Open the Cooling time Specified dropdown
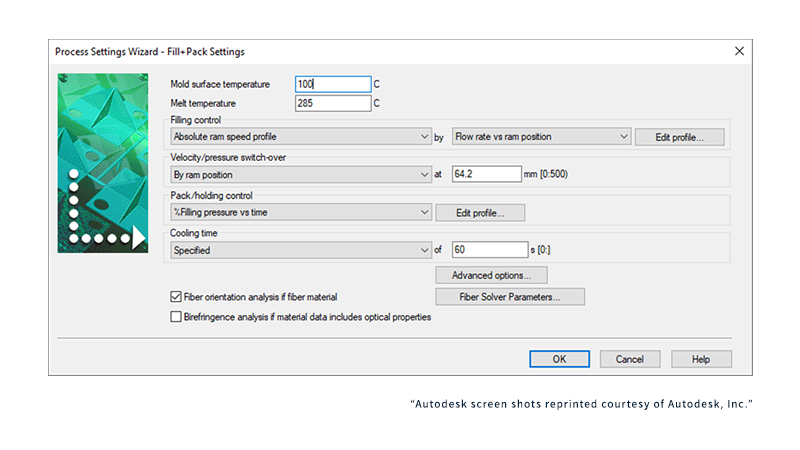 pyautogui.click(x=301, y=250)
